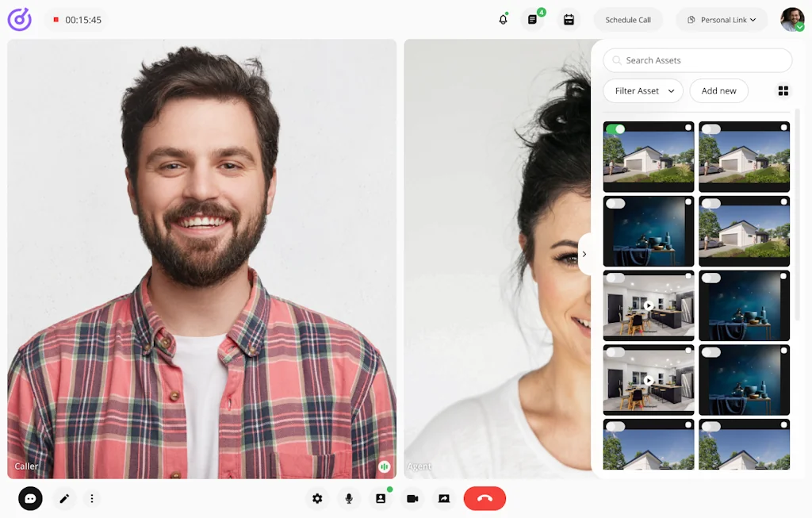
Task: Disable the active green toggle on first asset
Action: [x=615, y=129]
